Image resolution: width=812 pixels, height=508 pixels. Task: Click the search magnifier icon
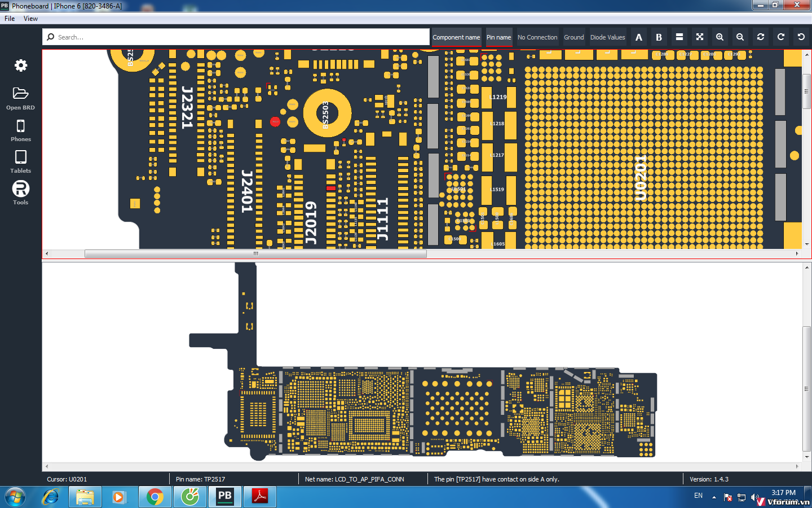point(51,37)
